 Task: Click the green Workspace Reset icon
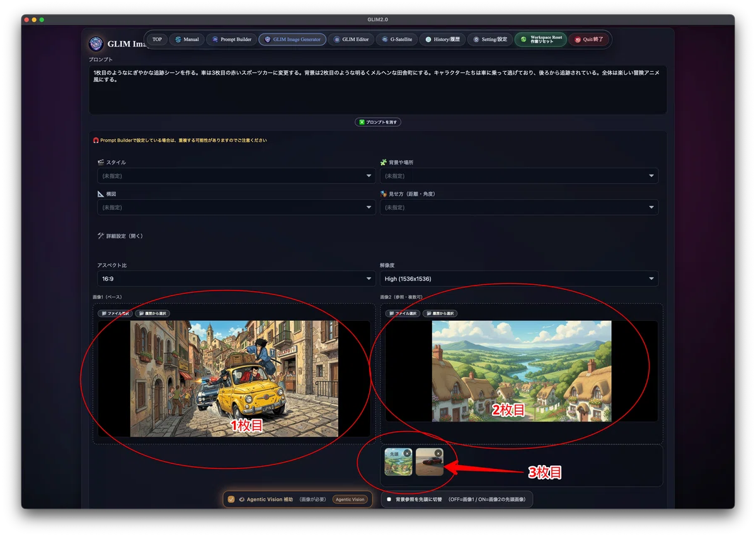[523, 39]
